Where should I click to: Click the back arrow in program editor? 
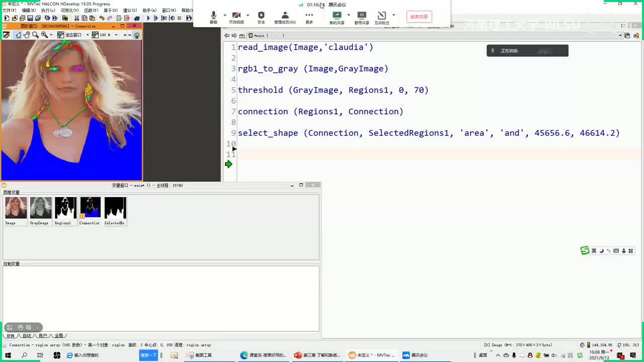(227, 36)
